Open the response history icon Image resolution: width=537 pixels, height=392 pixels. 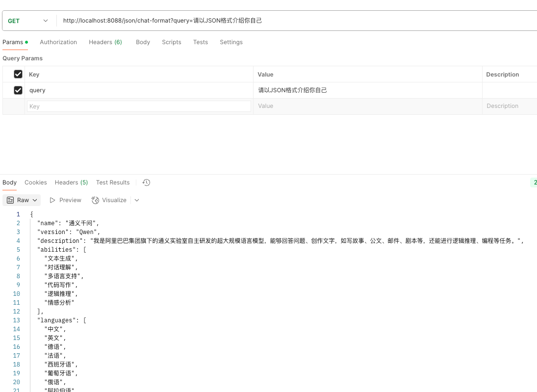point(146,183)
